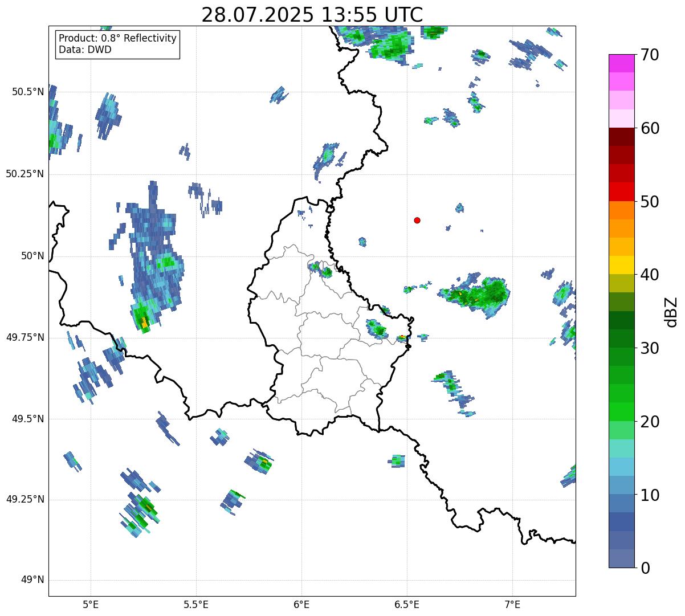Viewport: 685px width, 616px height.
Task: Click the longitude label 5.5°E
Action: pyautogui.click(x=196, y=604)
